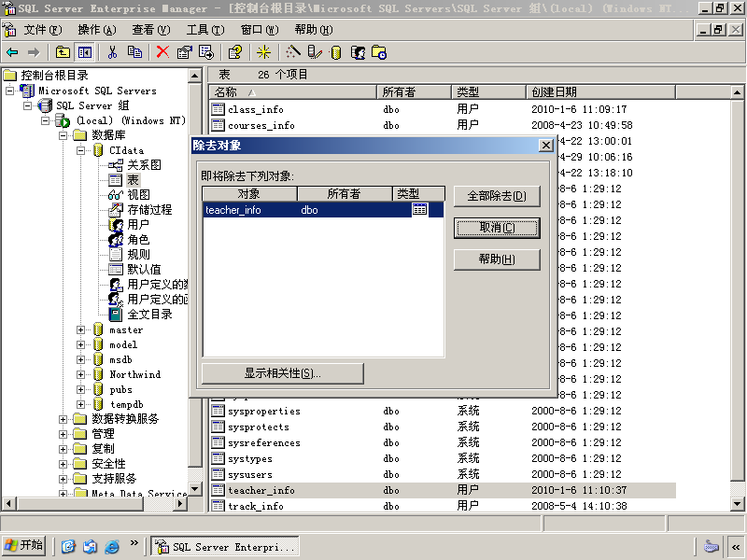Image resolution: width=747 pixels, height=560 pixels.
Task: Click the 全部除去(D) drop all button
Action: (x=497, y=196)
